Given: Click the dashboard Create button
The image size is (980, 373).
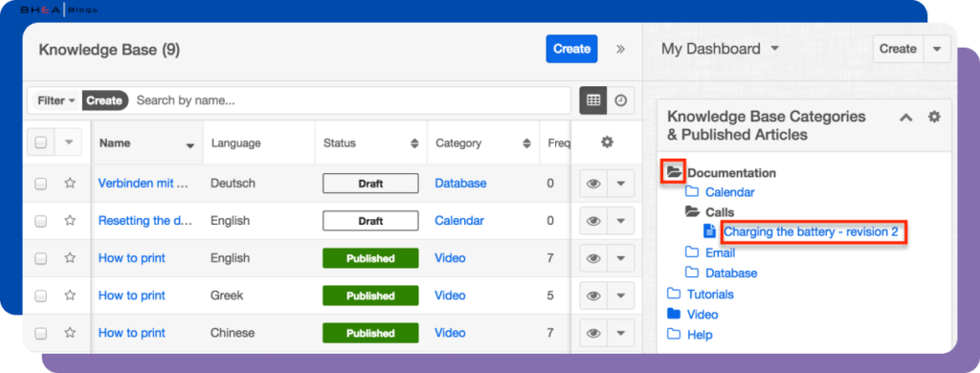Looking at the screenshot, I should (898, 49).
